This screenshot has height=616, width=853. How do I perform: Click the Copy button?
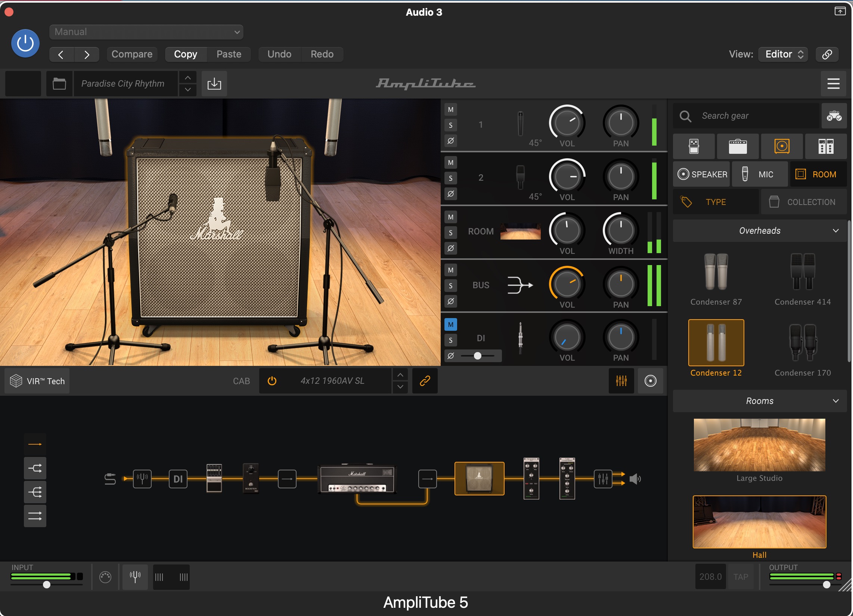(186, 55)
